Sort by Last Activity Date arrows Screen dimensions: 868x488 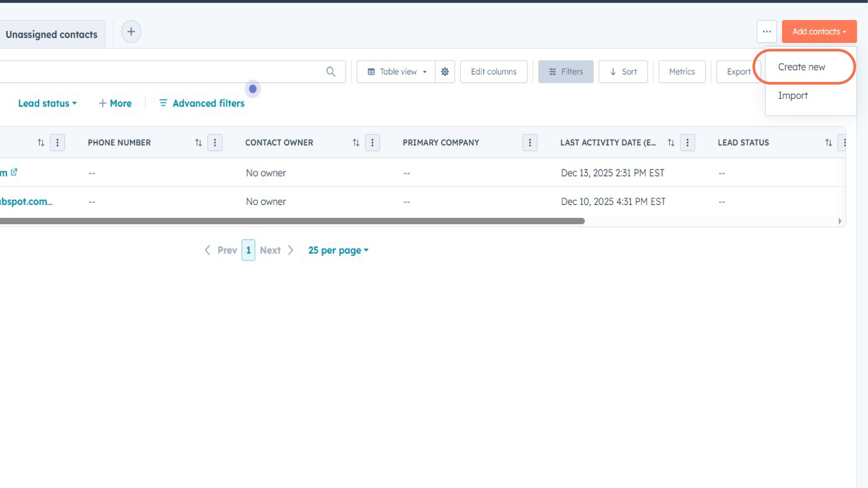(671, 143)
